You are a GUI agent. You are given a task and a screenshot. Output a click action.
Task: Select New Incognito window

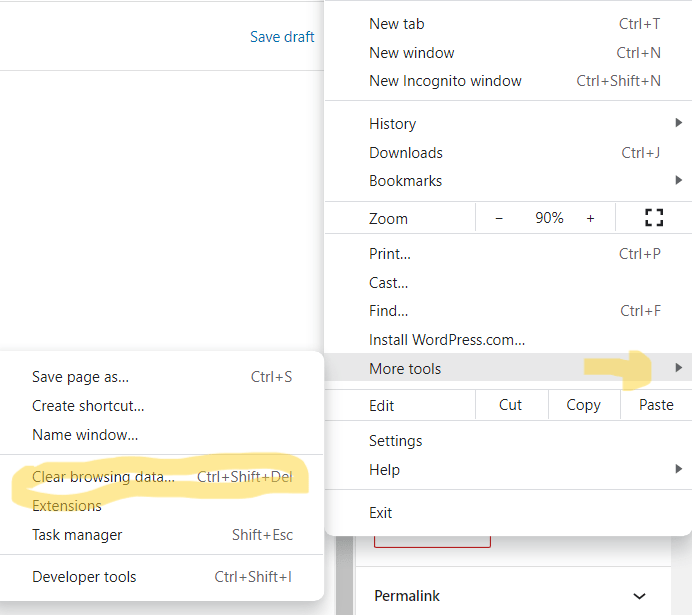pos(445,81)
